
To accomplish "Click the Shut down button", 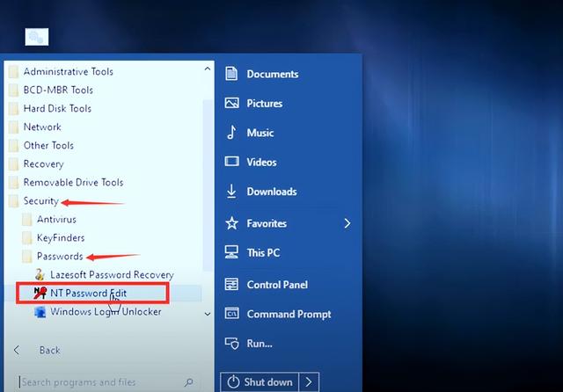I will 260,382.
